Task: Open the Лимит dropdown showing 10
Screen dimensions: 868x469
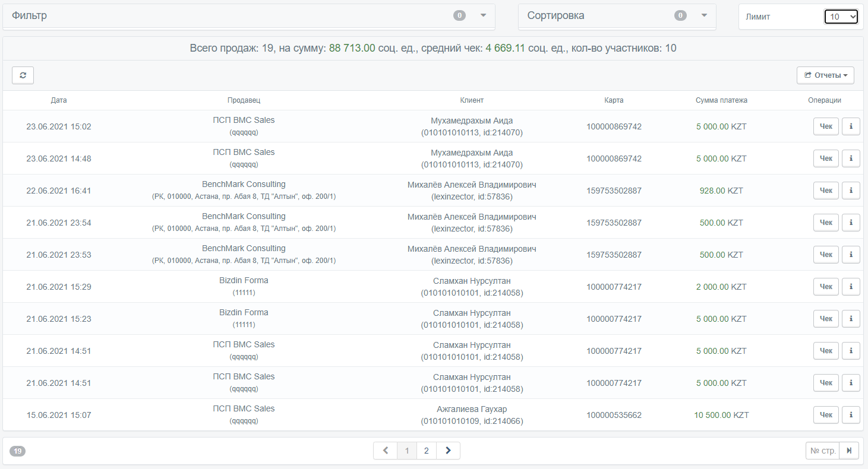Action: point(841,17)
